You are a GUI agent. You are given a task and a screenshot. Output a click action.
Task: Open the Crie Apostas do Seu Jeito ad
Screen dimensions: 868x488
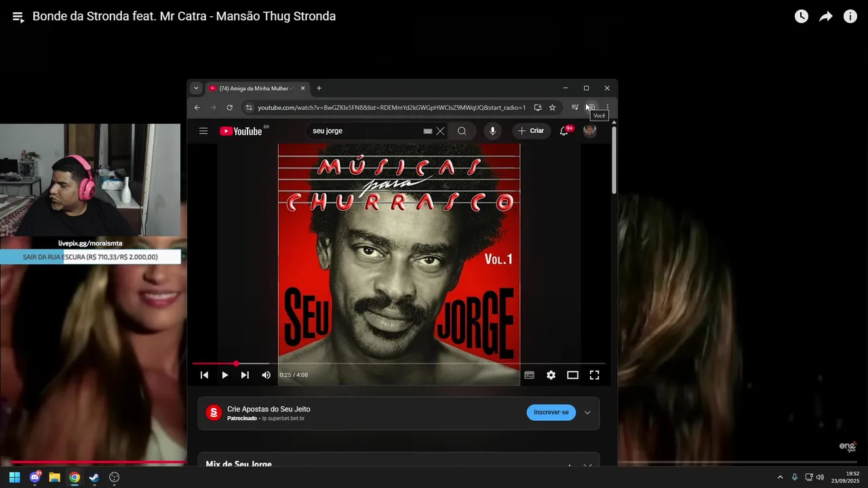pos(269,409)
